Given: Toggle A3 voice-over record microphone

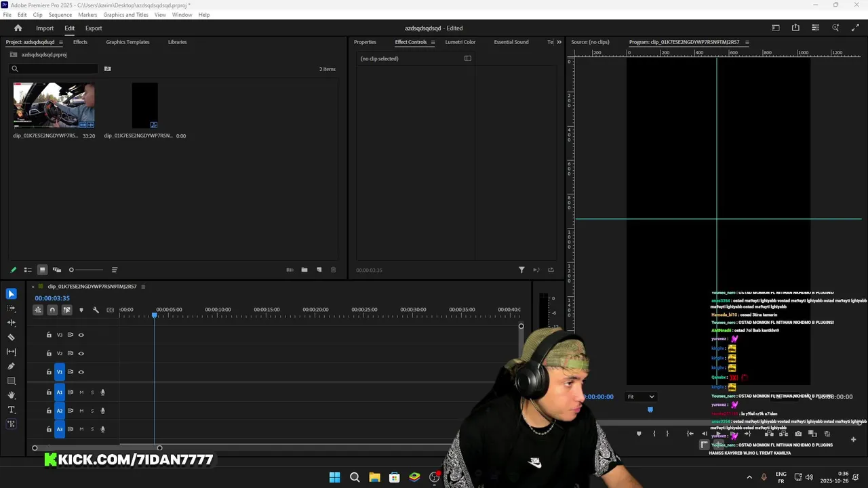Looking at the screenshot, I should pos(103,429).
